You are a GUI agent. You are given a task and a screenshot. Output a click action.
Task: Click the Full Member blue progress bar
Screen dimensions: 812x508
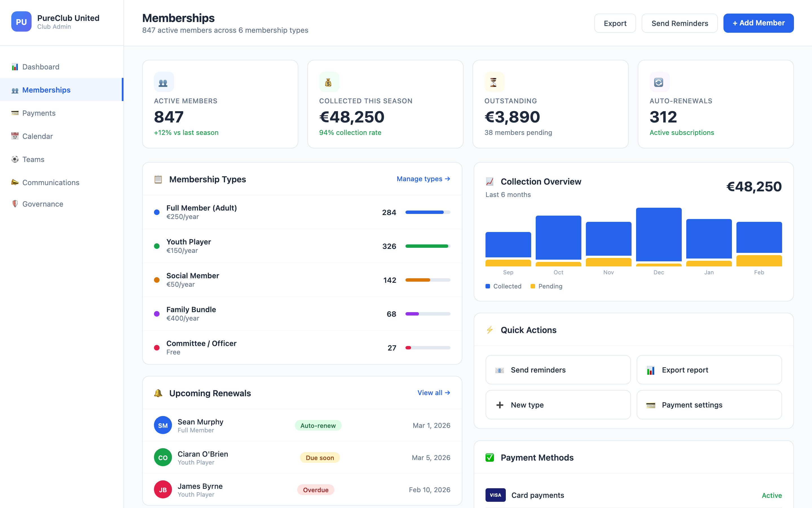point(428,212)
